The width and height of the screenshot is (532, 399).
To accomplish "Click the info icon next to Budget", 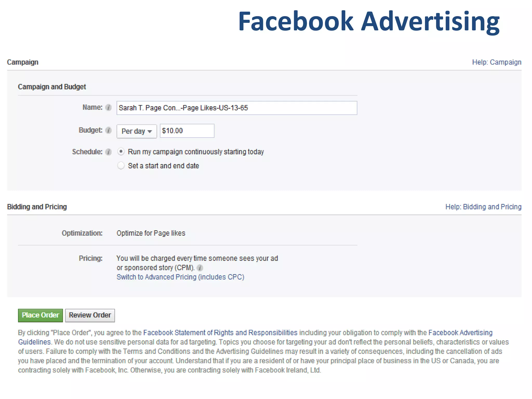I will click(x=108, y=130).
